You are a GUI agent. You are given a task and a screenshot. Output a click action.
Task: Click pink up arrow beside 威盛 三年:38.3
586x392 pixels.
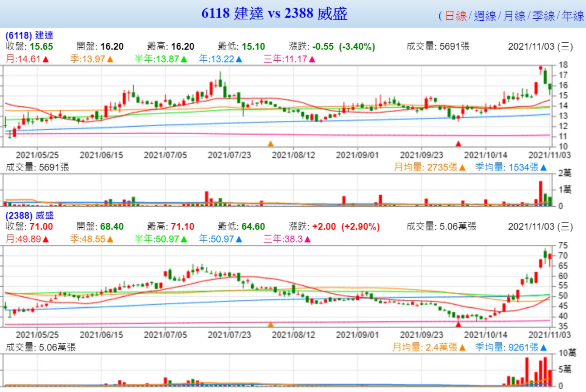tap(307, 239)
